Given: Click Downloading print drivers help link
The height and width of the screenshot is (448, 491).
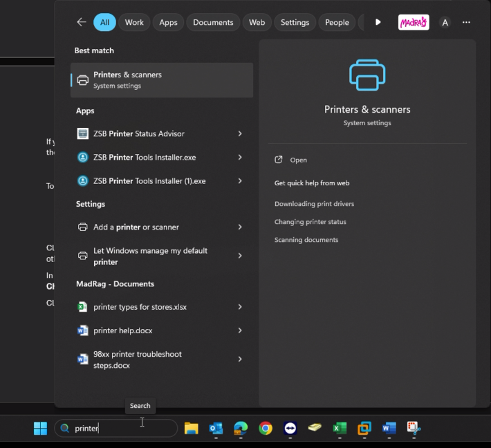Looking at the screenshot, I should pyautogui.click(x=314, y=204).
